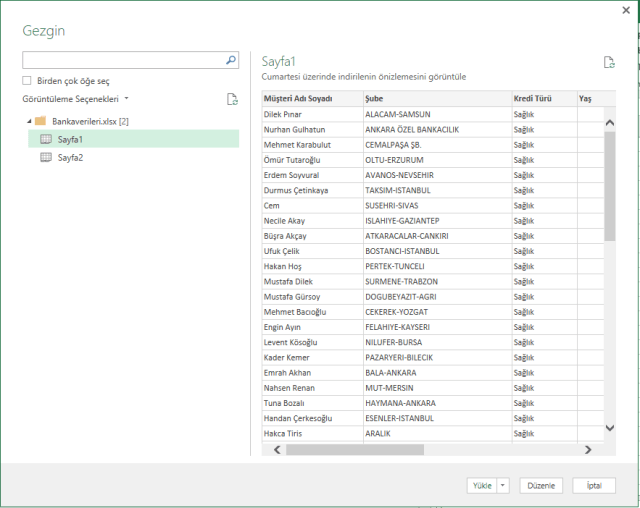This screenshot has height=508, width=640.
Task: Click the Düzenle button
Action: point(541,486)
